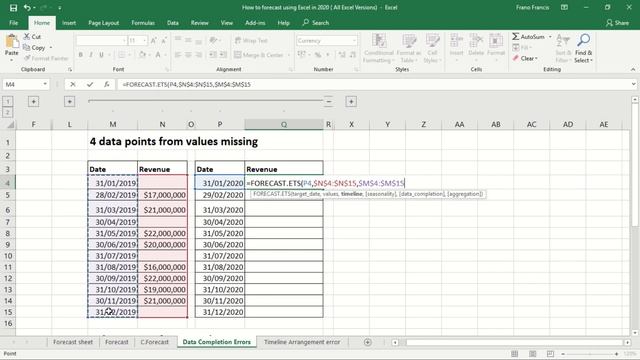This screenshot has height=360, width=640.
Task: Open the Name Box dropdown arrow
Action: tap(45, 84)
